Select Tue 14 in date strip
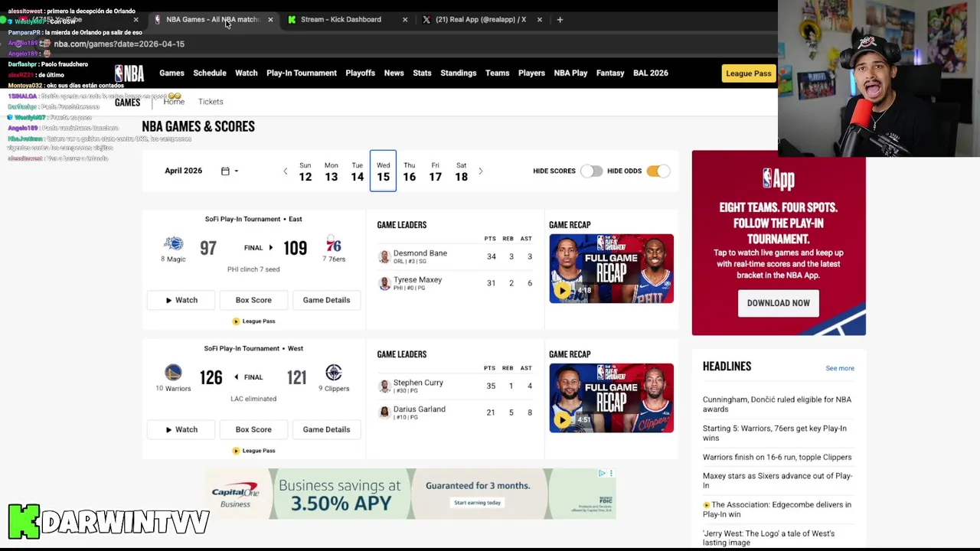The width and height of the screenshot is (980, 551). click(357, 171)
